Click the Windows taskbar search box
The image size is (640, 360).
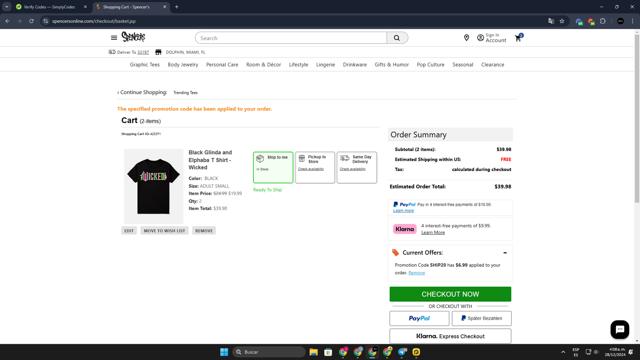pyautogui.click(x=269, y=352)
